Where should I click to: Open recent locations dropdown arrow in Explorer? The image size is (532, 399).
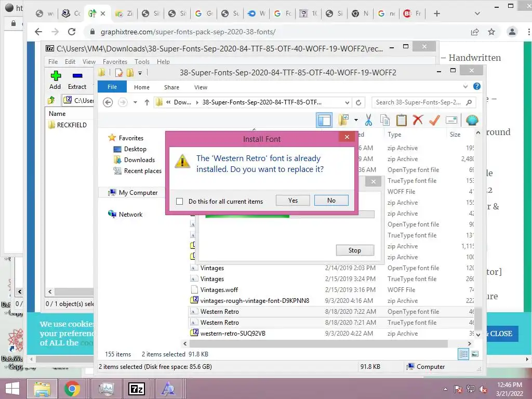135,102
